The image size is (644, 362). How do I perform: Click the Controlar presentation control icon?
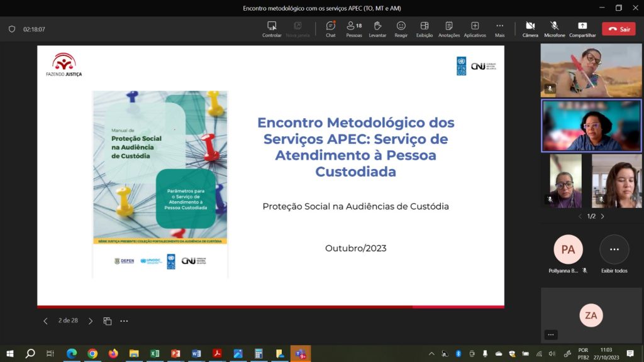[272, 29]
